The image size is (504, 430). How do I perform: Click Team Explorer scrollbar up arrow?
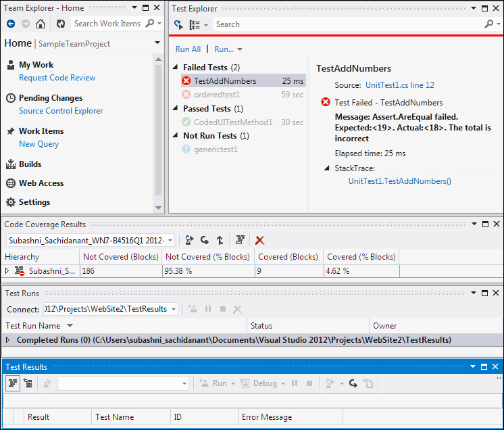(158, 59)
